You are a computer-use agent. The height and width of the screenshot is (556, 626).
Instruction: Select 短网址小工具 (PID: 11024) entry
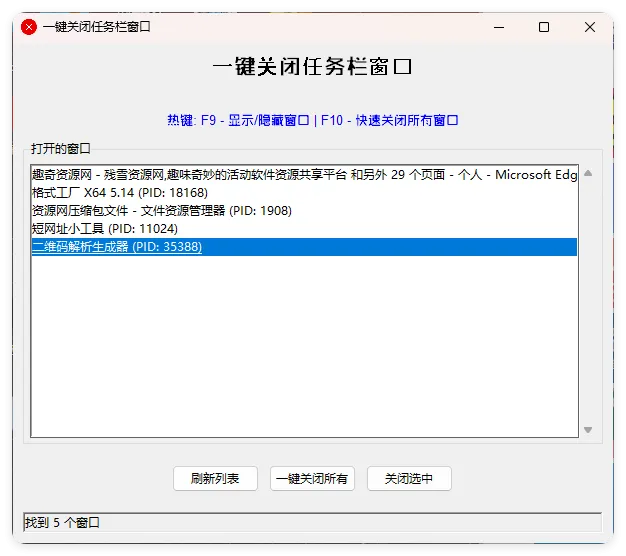(x=104, y=229)
